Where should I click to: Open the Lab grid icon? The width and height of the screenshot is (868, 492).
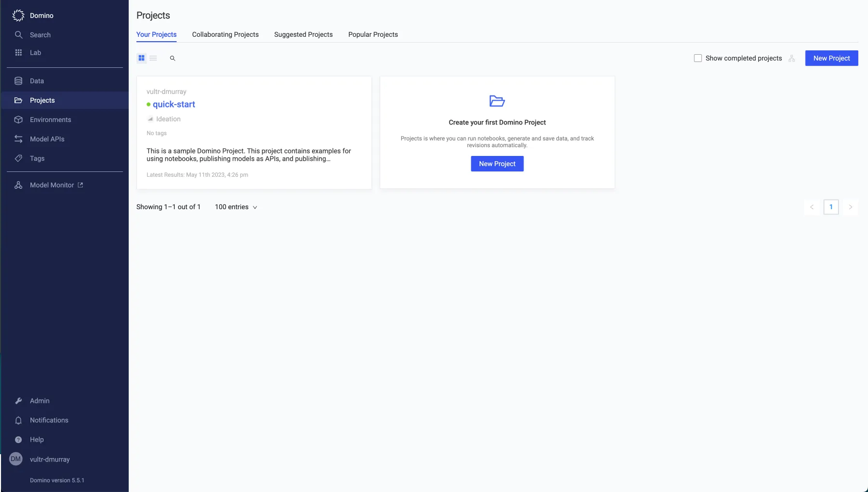tap(18, 52)
